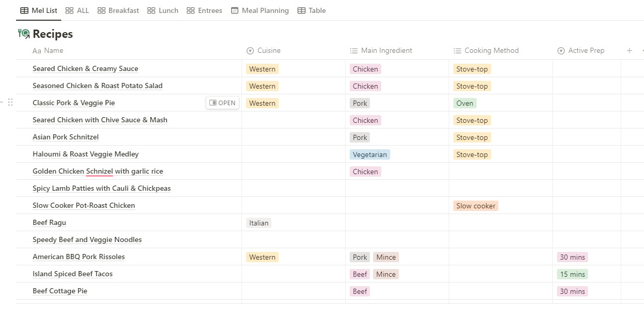Click the 15 mins tag for Beef Tacos
The width and height of the screenshot is (644, 312).
573,274
